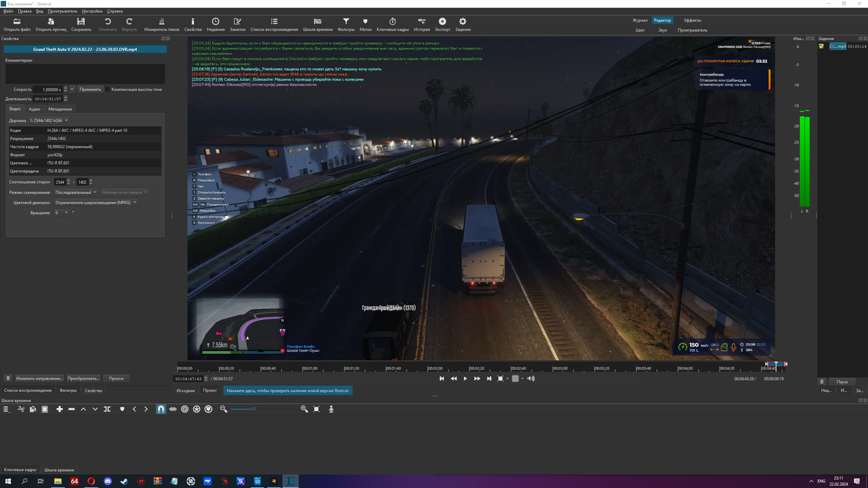Click the Комментарии comments text field
868x488 pixels.
click(85, 74)
